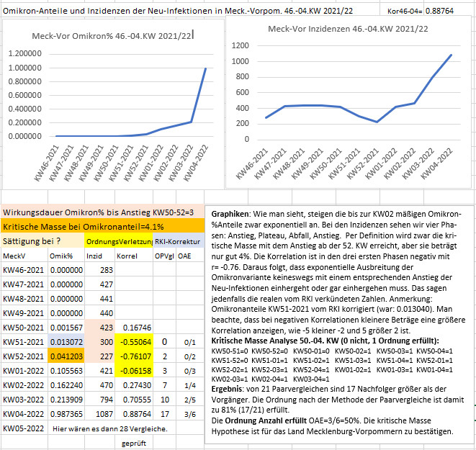Select row label 'KW05-2022' in table
Viewport: 476px width, 450px height.
coord(24,428)
